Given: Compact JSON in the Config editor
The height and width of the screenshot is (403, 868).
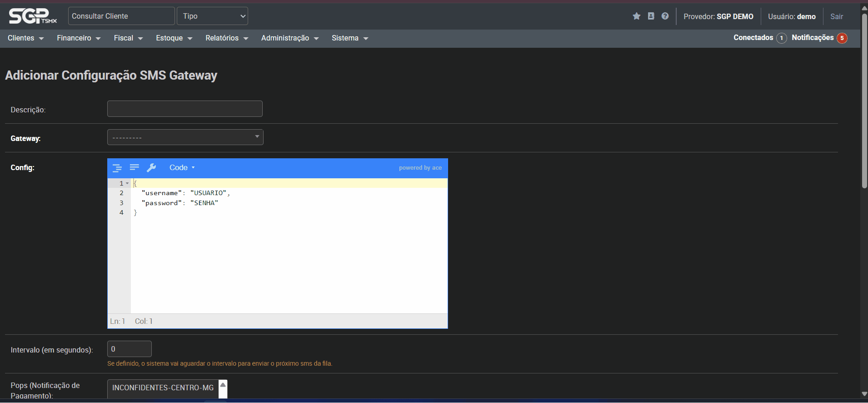Looking at the screenshot, I should coord(134,168).
